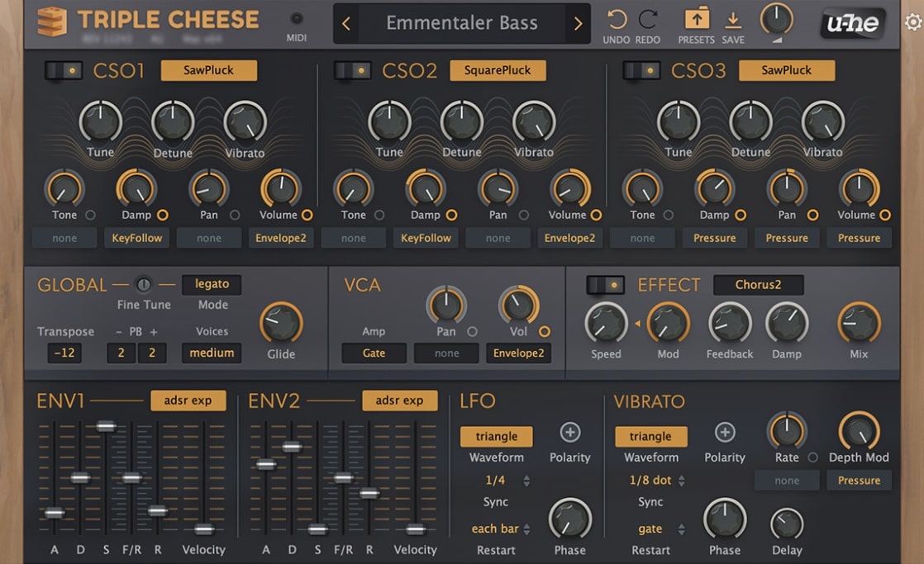924x564 pixels.
Task: Open the LFO Sync 1/4 selector
Action: coord(496,480)
